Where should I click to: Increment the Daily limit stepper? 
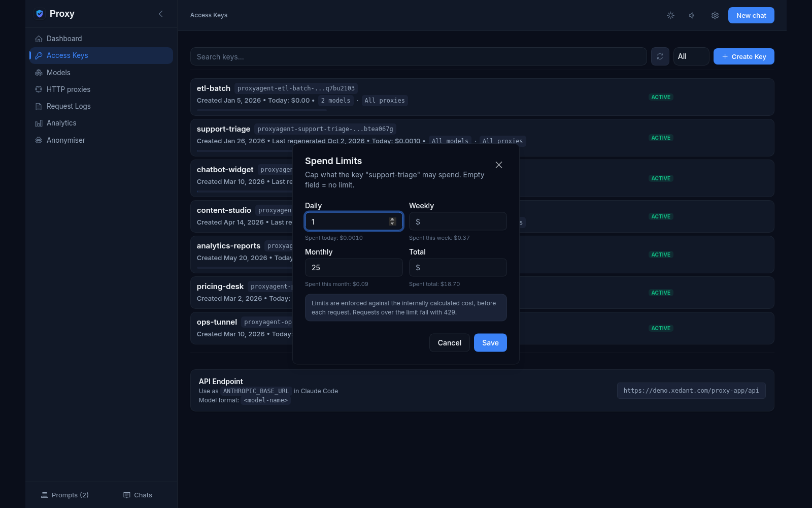coord(392,219)
